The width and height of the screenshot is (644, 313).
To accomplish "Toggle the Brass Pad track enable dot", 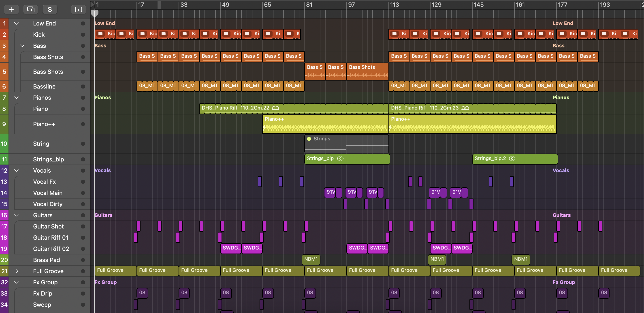I will point(83,260).
